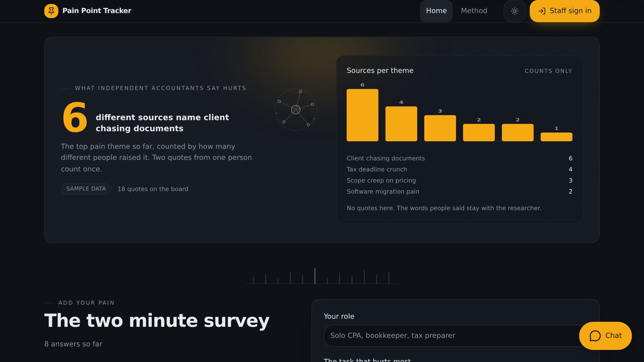Click the large orange number 6
644x362 pixels.
pyautogui.click(x=75, y=117)
